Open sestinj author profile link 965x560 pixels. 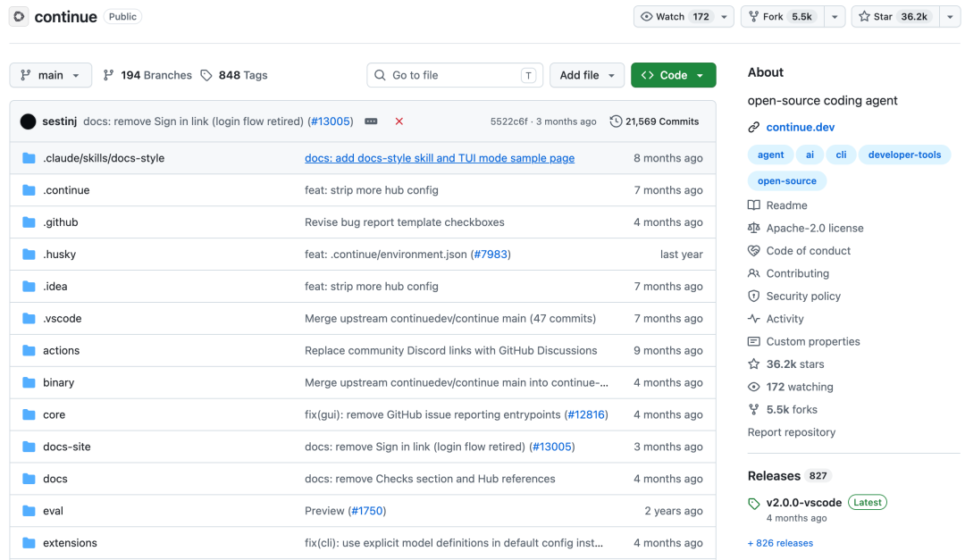pos(60,121)
